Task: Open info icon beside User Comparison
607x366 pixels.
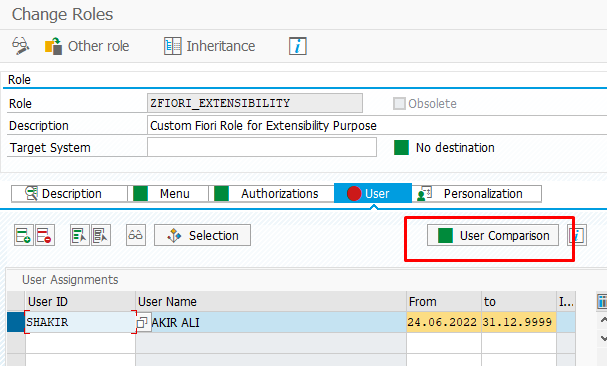Action: (x=577, y=235)
